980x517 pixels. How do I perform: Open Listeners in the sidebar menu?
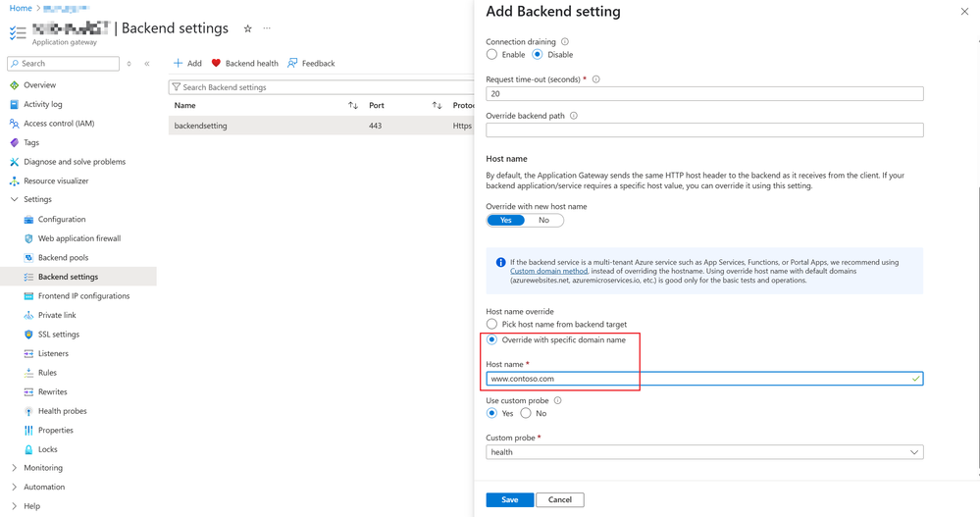point(53,353)
